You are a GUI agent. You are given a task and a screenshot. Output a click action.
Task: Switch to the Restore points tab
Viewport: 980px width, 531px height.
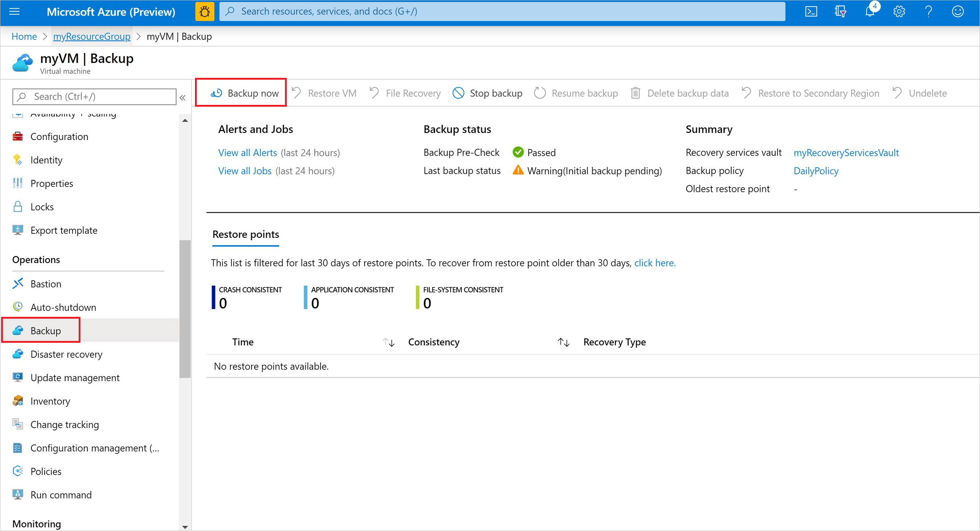point(245,234)
